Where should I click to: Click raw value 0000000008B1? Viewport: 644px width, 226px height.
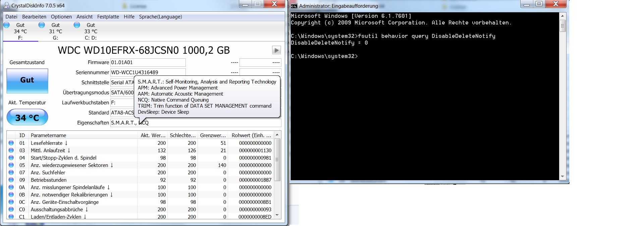click(255, 202)
